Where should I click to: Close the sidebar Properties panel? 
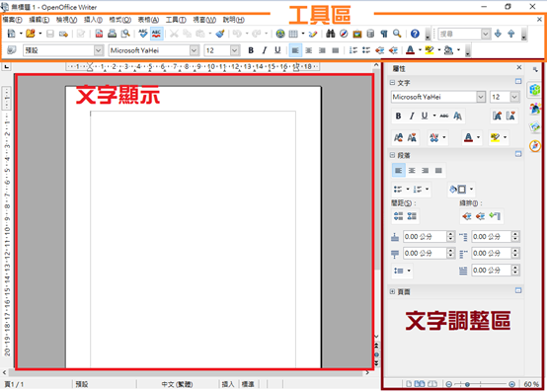click(519, 67)
